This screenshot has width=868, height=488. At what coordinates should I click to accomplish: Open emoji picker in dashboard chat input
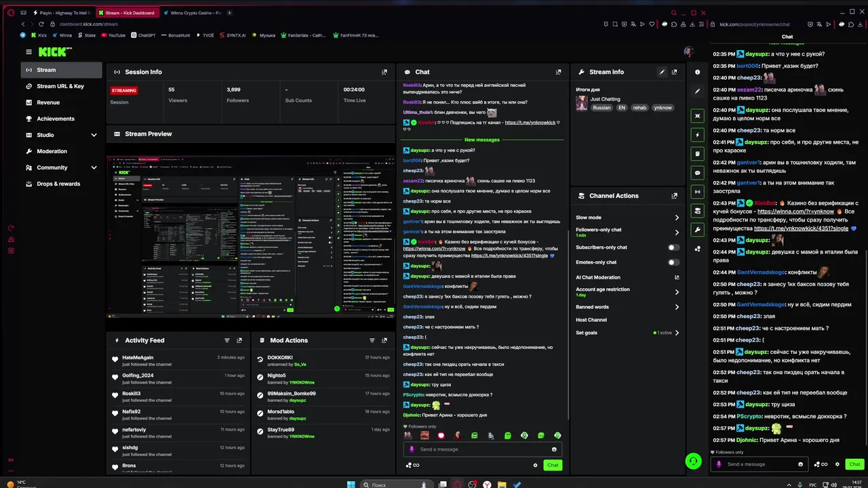pos(554,449)
